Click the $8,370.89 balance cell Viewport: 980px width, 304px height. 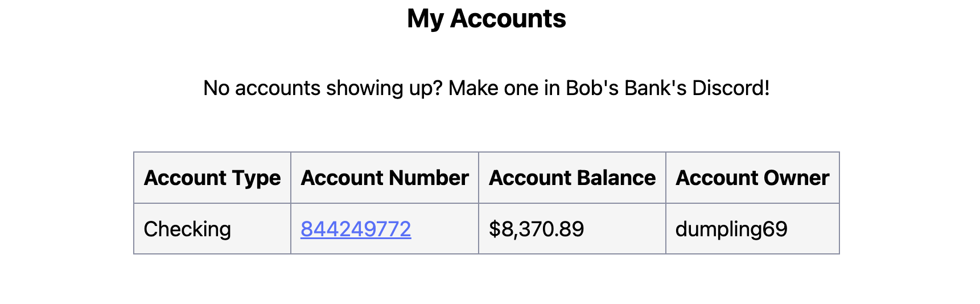point(572,229)
